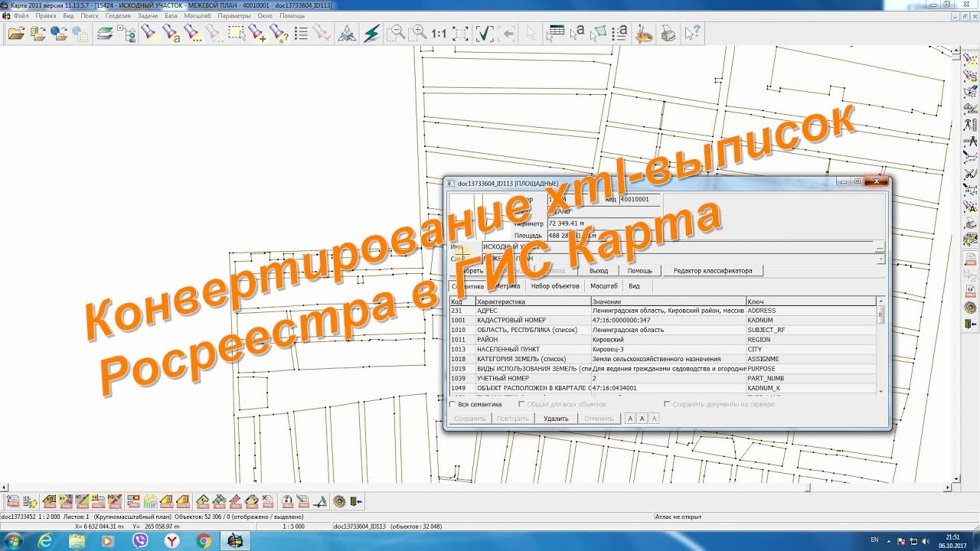Open the 'Файл' menu
This screenshot has height=551, width=980.
click(21, 15)
